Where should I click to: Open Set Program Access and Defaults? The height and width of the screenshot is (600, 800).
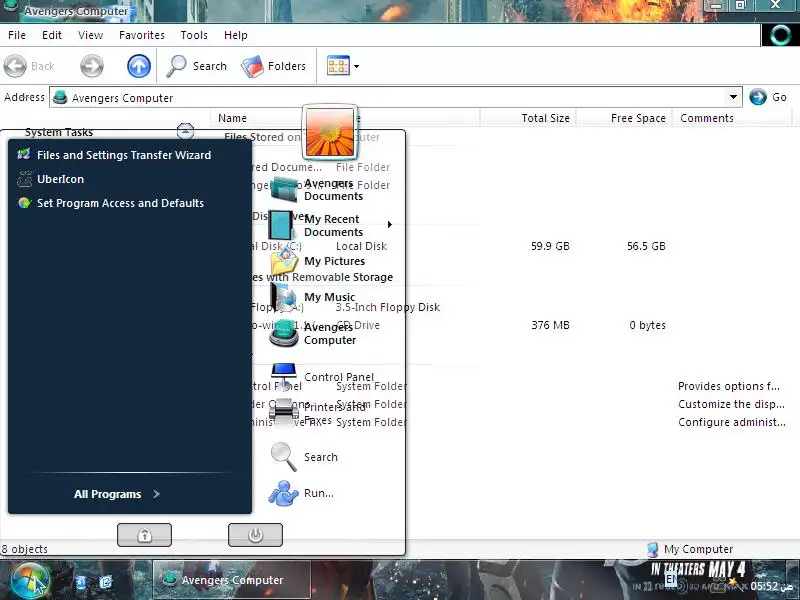tap(120, 203)
